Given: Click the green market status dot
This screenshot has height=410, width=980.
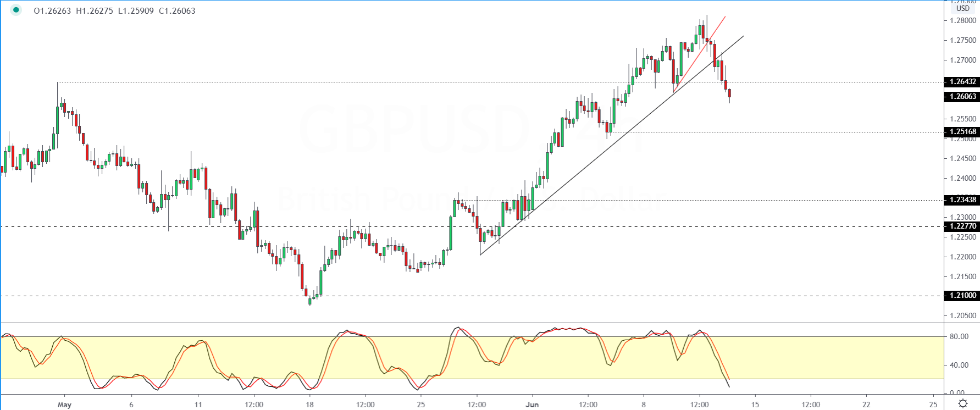Looking at the screenshot, I should [16, 10].
